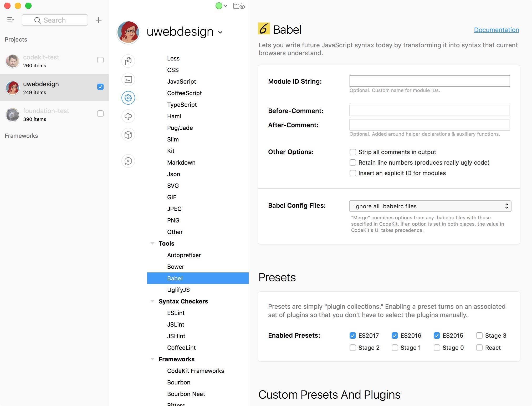Viewport: 532px width, 406px height.
Task: Select the gear project settings icon
Action: click(128, 98)
